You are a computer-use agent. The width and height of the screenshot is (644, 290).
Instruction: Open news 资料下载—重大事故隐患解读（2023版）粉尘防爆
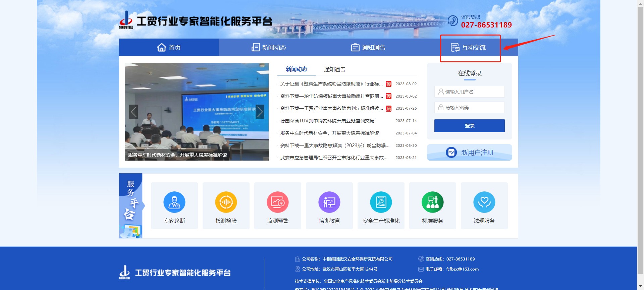(x=335, y=146)
